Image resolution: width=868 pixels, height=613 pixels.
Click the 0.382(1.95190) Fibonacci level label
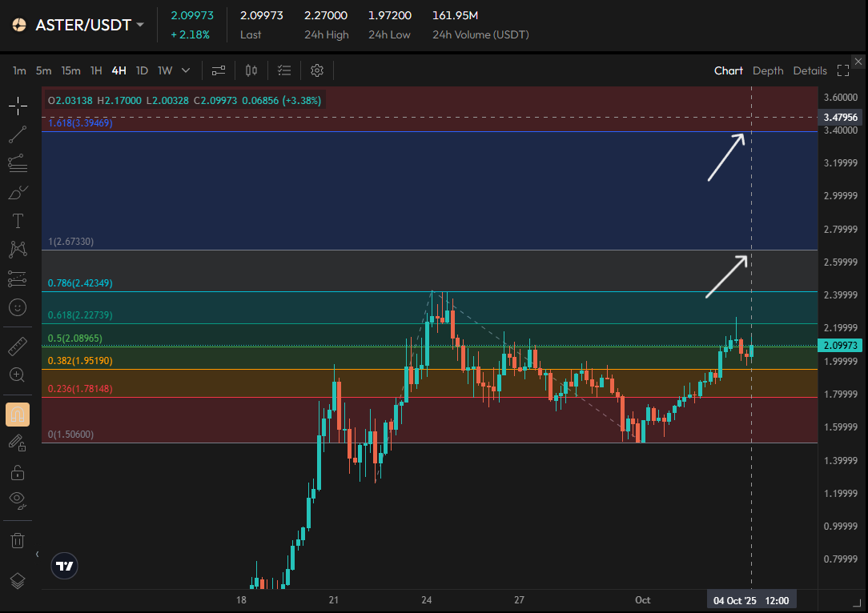(x=80, y=360)
